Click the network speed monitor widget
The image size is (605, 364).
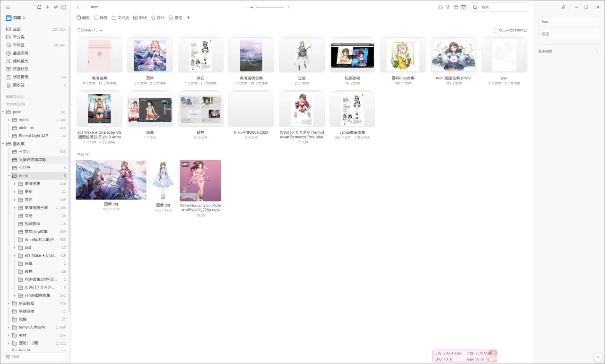click(465, 356)
